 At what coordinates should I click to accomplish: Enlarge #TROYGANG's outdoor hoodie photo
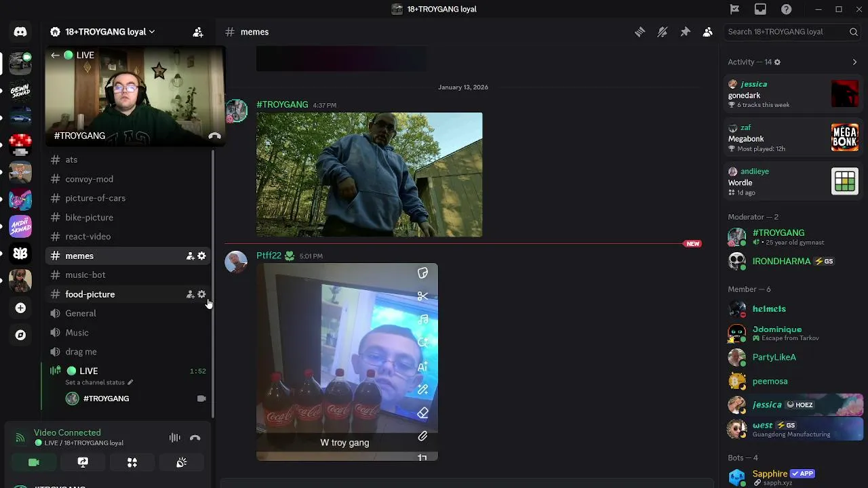coord(370,175)
